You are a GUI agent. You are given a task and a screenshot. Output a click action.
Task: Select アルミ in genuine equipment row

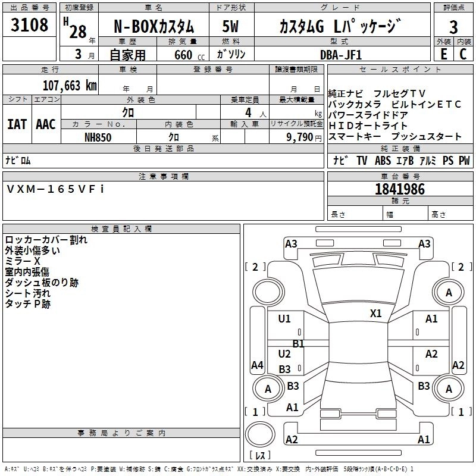tap(428, 161)
